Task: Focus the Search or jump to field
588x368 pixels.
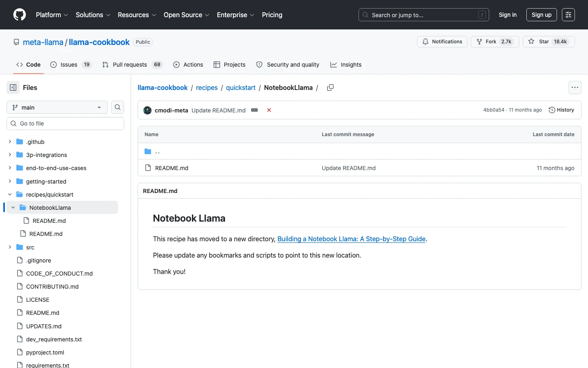Action: tap(424, 15)
